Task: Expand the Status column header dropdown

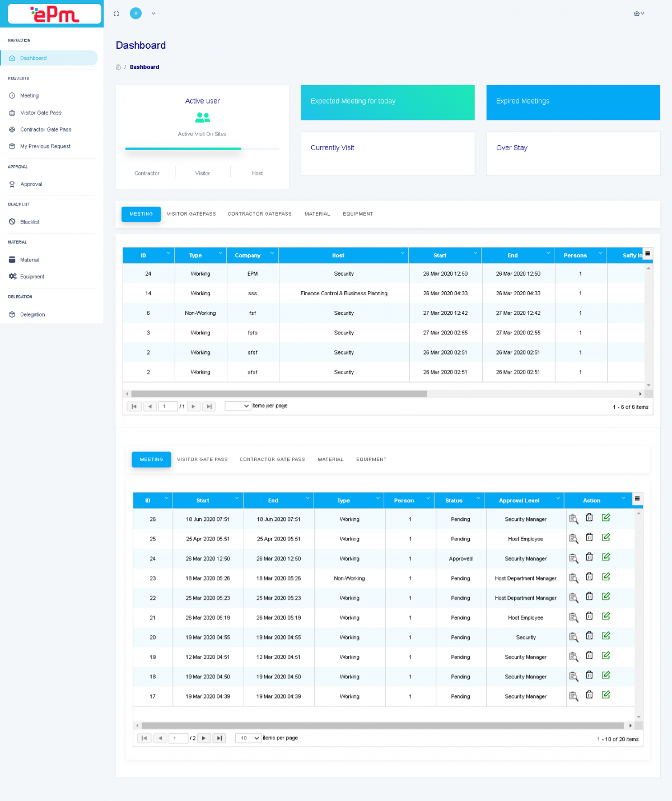Action: 478,498
